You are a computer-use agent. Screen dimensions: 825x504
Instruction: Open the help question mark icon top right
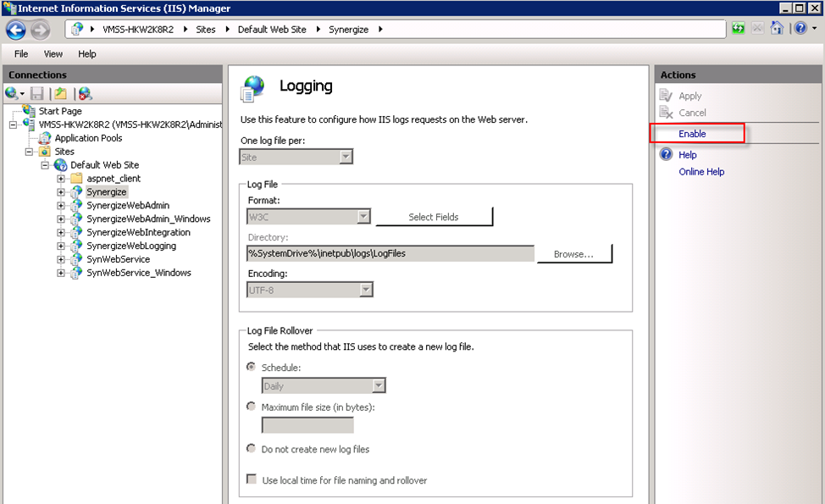(x=800, y=29)
